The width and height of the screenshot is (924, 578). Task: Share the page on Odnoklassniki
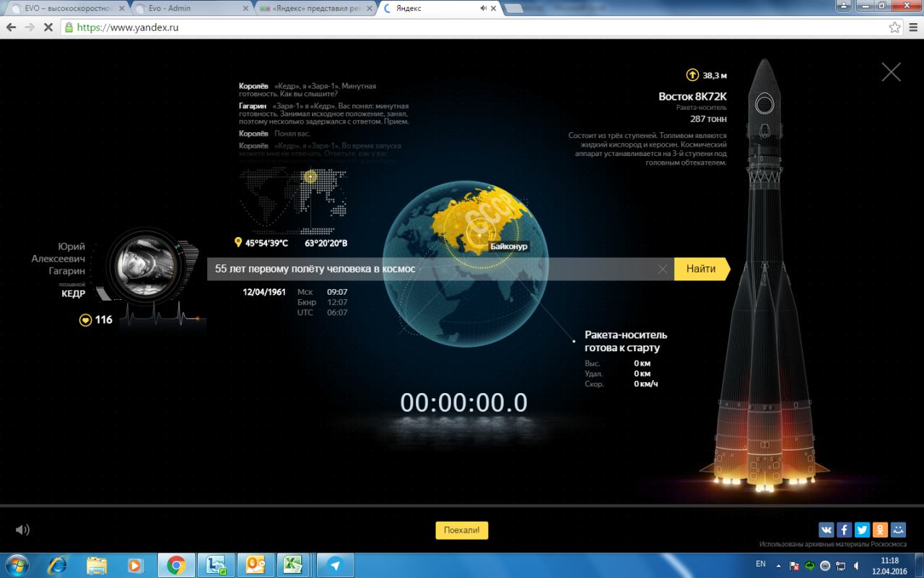click(880, 530)
